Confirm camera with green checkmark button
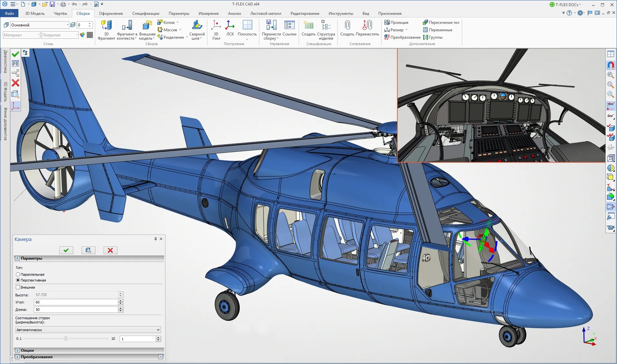 coord(66,250)
